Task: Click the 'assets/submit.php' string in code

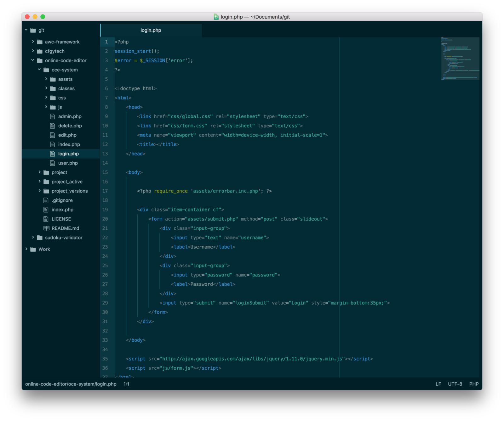Action: coord(211,219)
